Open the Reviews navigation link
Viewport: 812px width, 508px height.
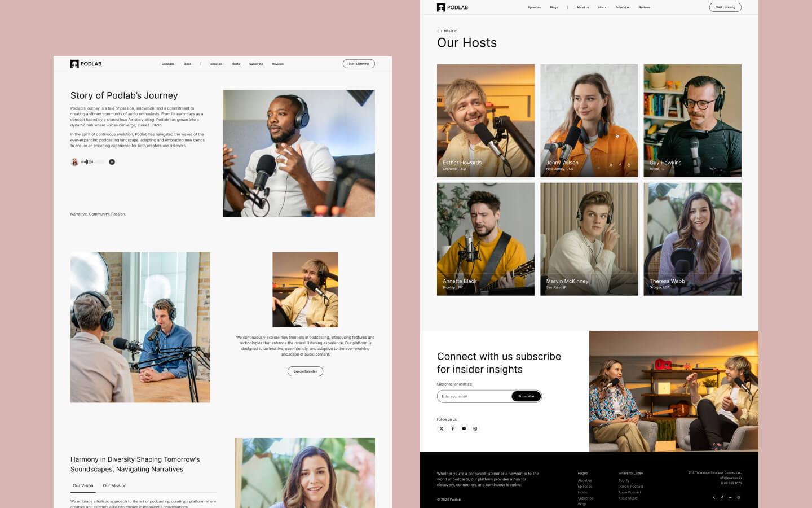pyautogui.click(x=644, y=7)
